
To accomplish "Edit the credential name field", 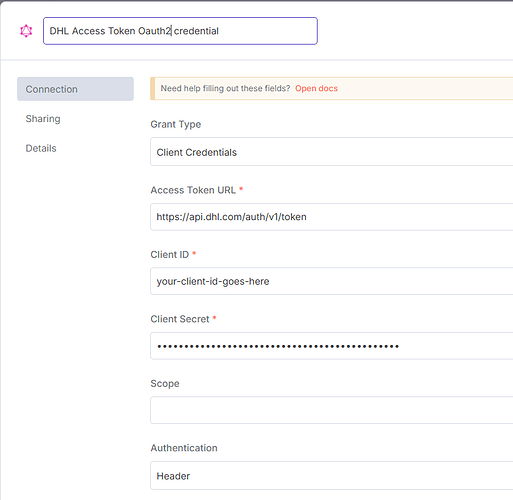I will click(x=180, y=31).
